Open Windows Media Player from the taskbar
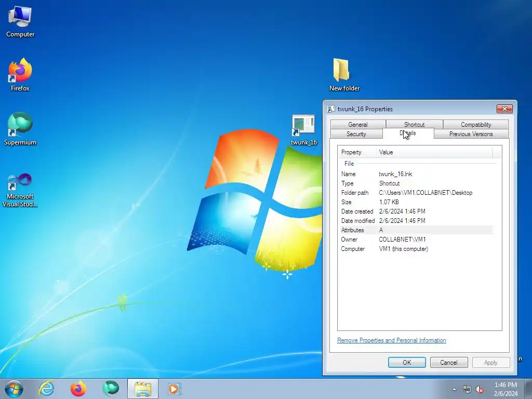 (175, 389)
